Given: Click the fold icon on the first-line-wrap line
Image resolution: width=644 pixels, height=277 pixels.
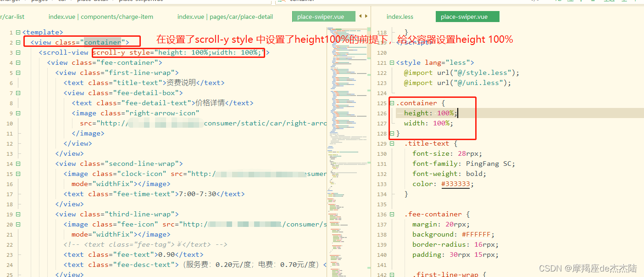Looking at the screenshot, I should pos(17,73).
